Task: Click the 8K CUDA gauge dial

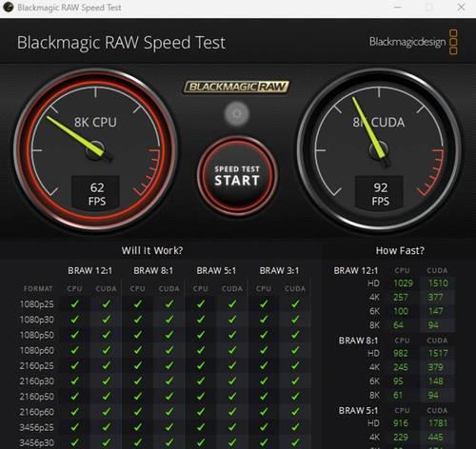Action: (379, 149)
